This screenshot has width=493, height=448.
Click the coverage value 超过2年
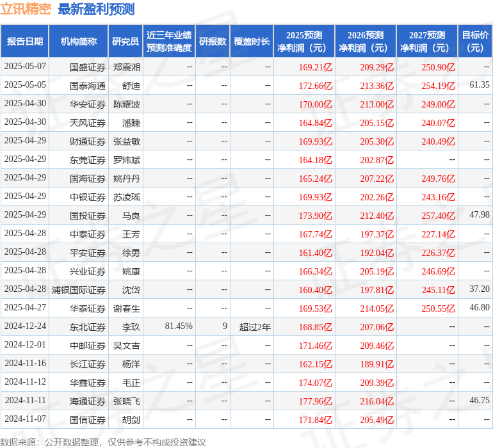click(255, 327)
